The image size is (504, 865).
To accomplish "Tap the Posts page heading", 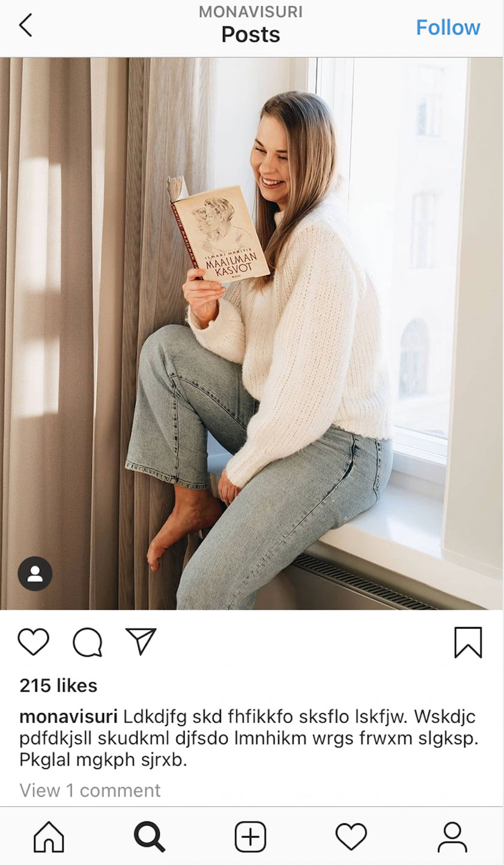I will 250,35.
